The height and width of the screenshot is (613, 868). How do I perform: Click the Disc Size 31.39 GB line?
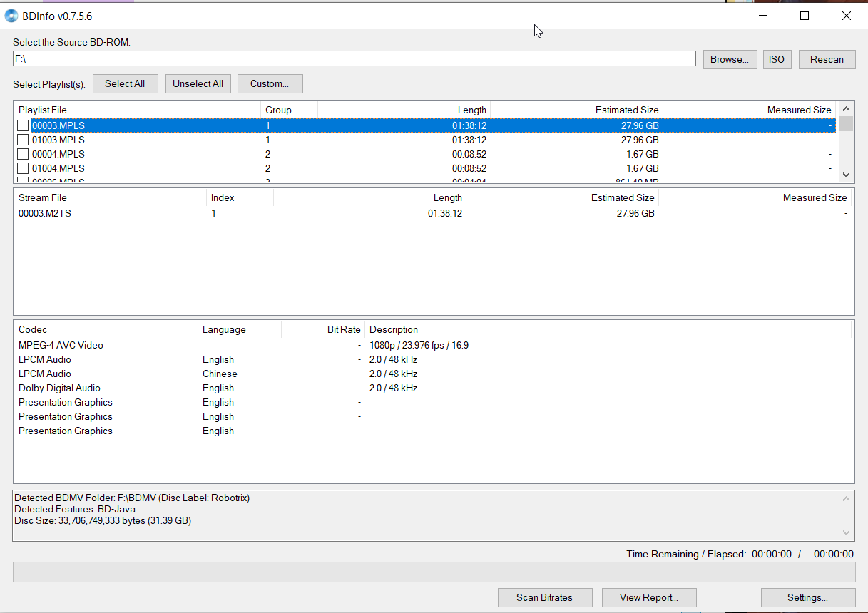tap(103, 520)
